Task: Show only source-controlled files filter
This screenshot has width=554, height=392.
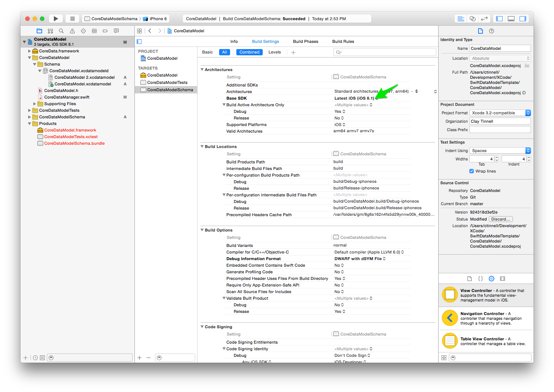Action: [42, 358]
